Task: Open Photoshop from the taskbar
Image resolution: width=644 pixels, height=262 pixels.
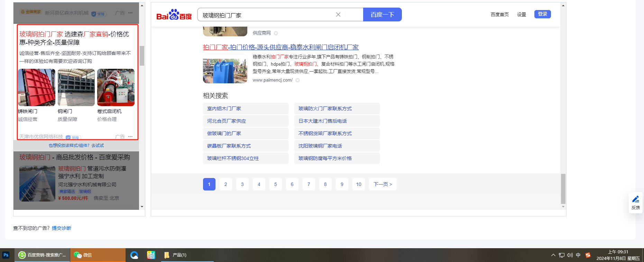Action: [x=6, y=255]
